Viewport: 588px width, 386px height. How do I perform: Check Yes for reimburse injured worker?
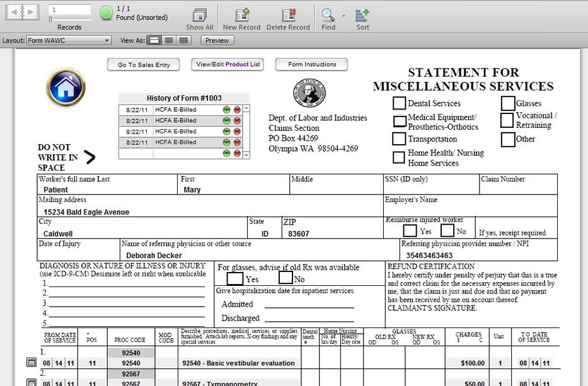410,230
